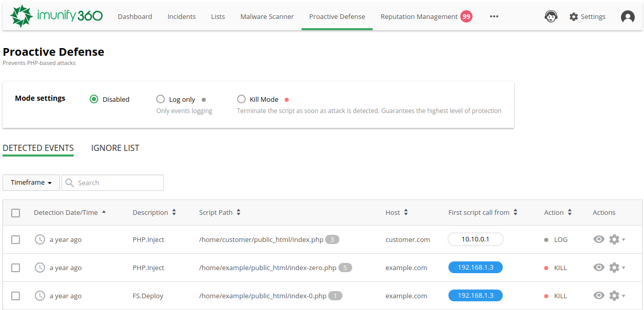Switch to the IGNORE LIST tab
Screen dimensions: 644x310
(x=115, y=148)
